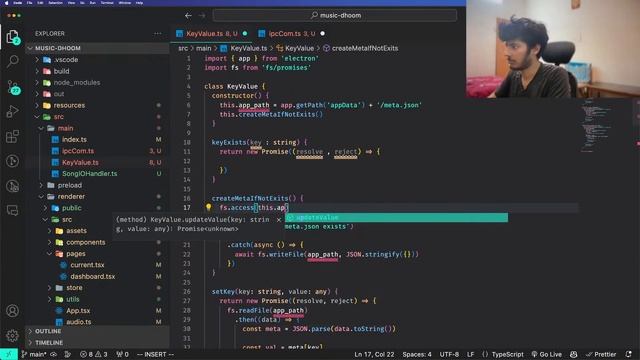This screenshot has width=640, height=360.
Task: Change indentation via Spaces: 4
Action: [417, 354]
